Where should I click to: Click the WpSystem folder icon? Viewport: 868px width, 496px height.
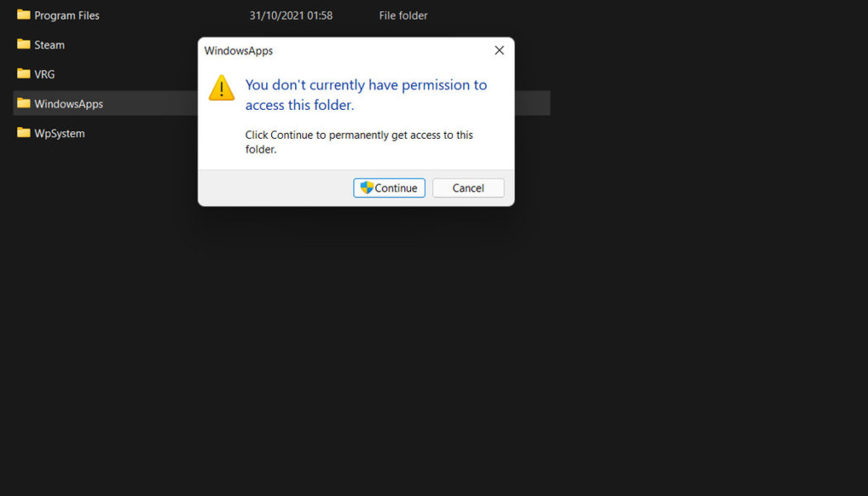pyautogui.click(x=23, y=132)
